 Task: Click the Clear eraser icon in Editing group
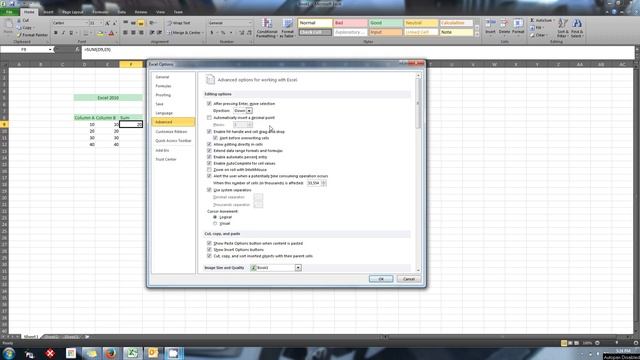tap(532, 35)
